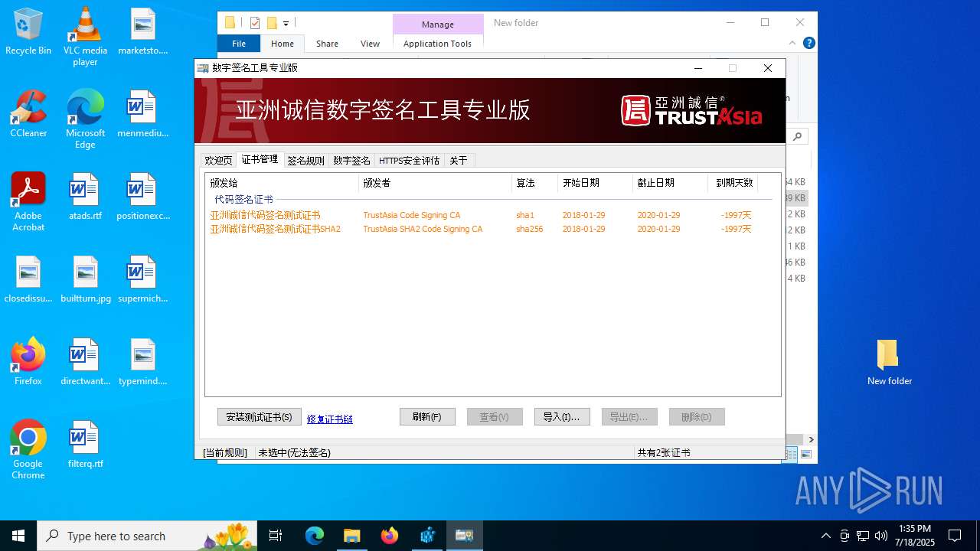The image size is (980, 551).
Task: Select the Firefox desktop shortcut
Action: [28, 362]
